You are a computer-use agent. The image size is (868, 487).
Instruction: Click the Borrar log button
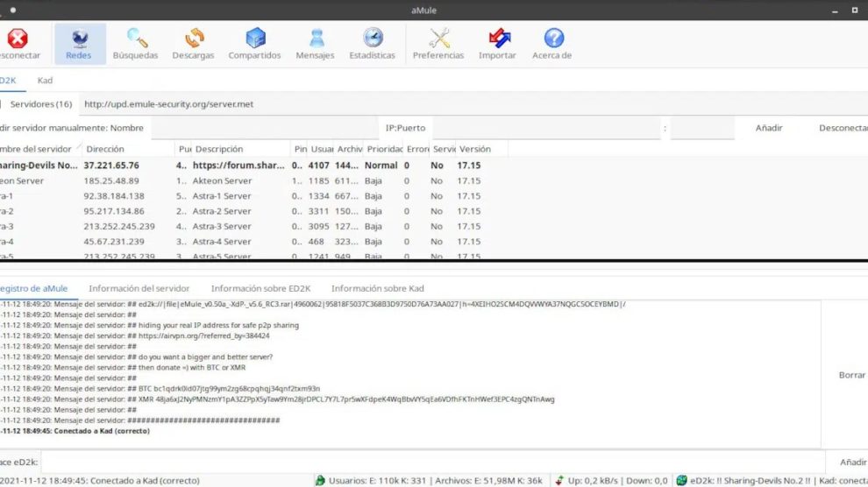(851, 375)
